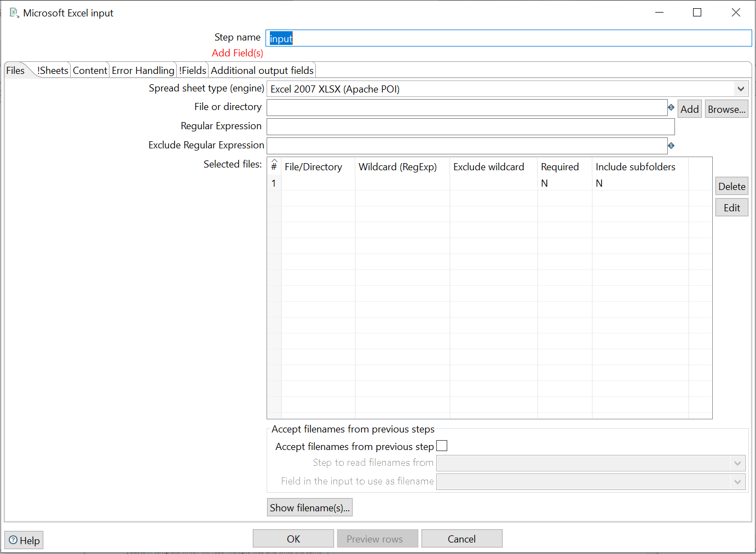Switch to the Files tab
The height and width of the screenshot is (554, 756).
point(15,70)
